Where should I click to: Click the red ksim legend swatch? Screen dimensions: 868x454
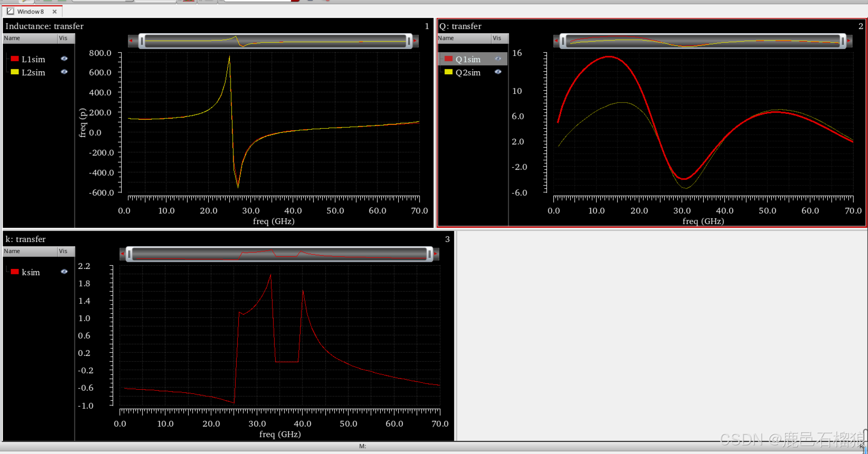click(x=15, y=272)
